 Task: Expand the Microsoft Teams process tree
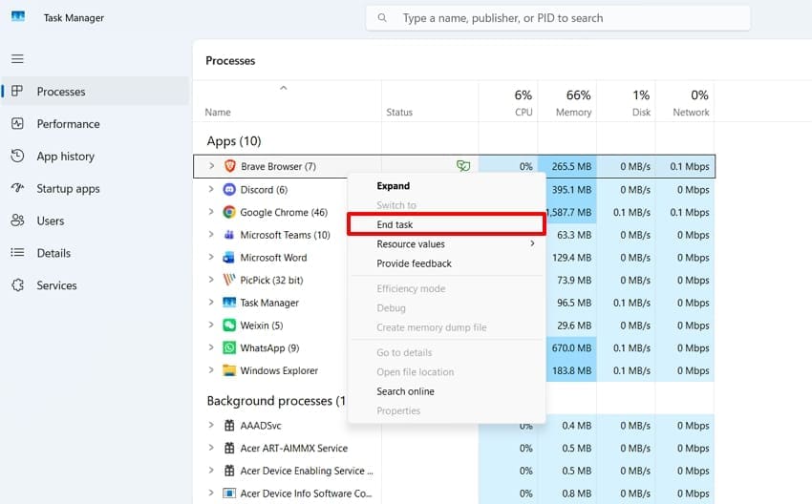pyautogui.click(x=211, y=235)
